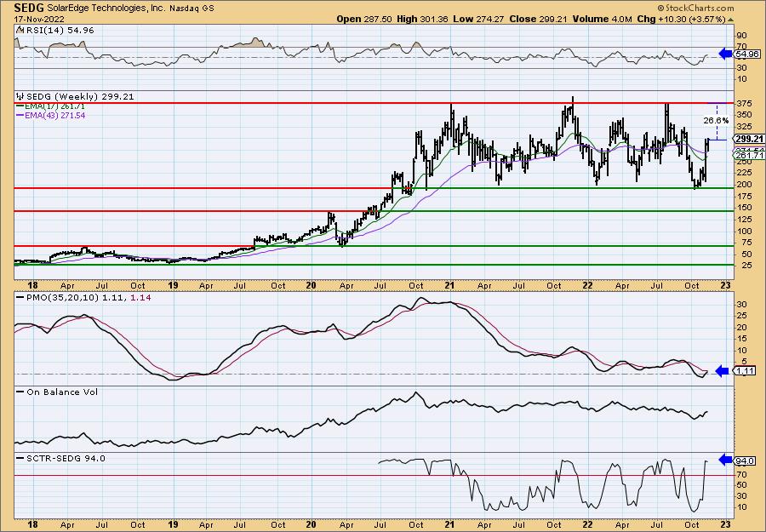The height and width of the screenshot is (532, 766).
Task: Click the SCTR-SEDG 94.0 indicator label
Action: coord(65,458)
